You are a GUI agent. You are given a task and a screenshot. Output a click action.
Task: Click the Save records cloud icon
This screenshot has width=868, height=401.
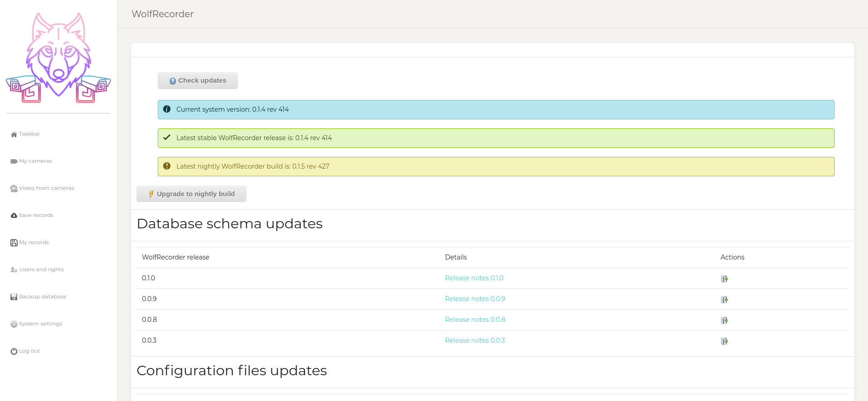[14, 216]
